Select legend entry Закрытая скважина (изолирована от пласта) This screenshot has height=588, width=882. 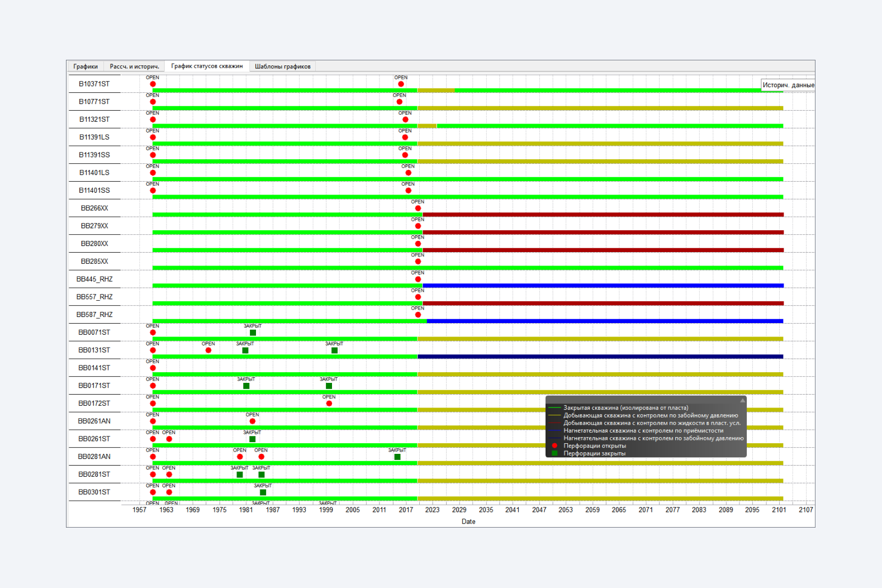point(625,407)
